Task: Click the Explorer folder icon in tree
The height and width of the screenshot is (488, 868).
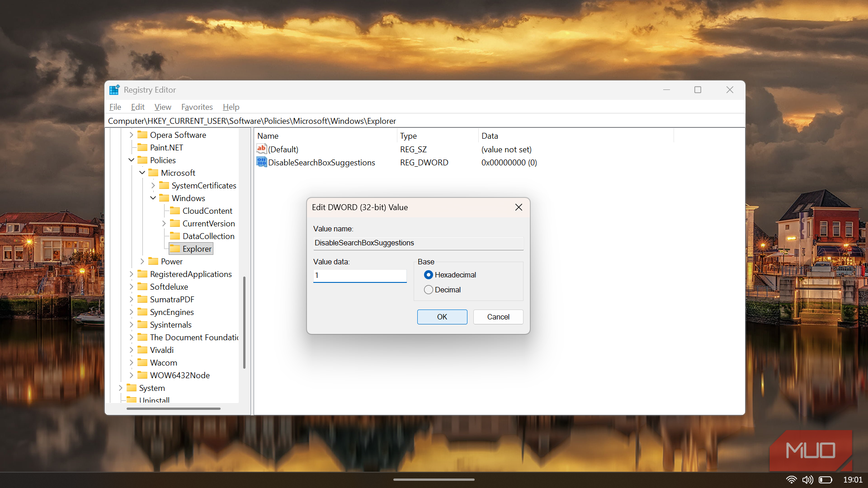Action: click(x=175, y=249)
